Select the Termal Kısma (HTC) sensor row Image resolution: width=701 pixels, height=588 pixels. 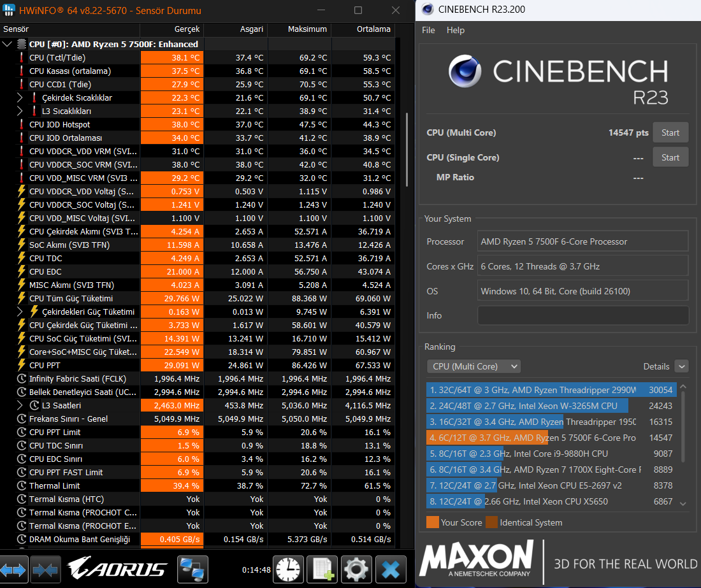[197, 499]
